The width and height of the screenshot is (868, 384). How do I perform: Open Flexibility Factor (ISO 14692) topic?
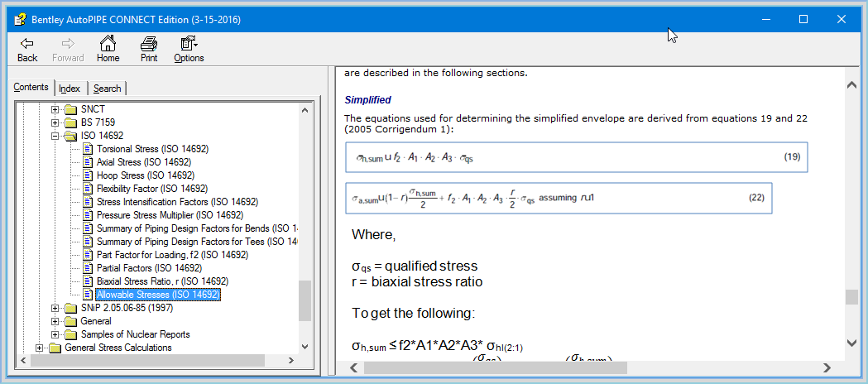point(152,189)
